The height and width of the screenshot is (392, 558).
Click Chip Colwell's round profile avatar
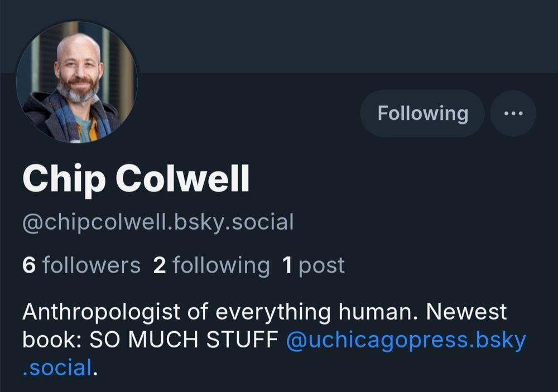click(77, 82)
